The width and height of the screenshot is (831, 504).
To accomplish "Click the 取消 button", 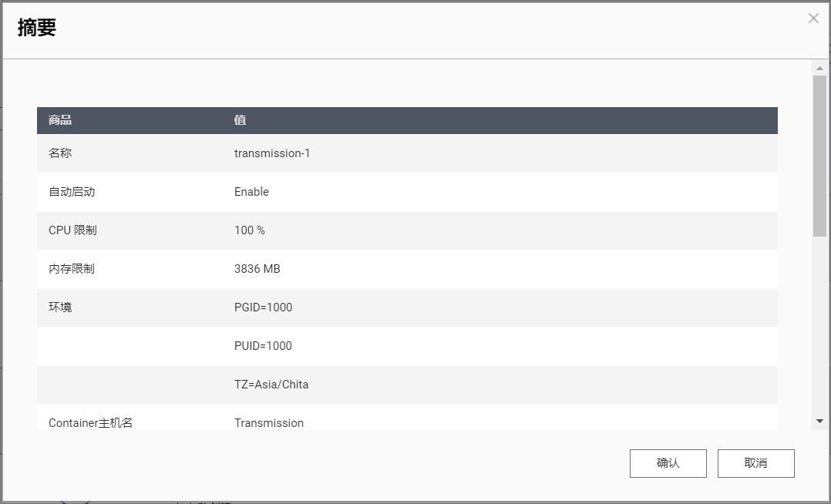I will [755, 463].
